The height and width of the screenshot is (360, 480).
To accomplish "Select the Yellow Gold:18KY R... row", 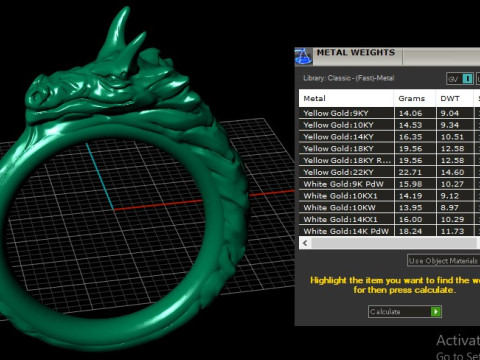I will tap(389, 160).
